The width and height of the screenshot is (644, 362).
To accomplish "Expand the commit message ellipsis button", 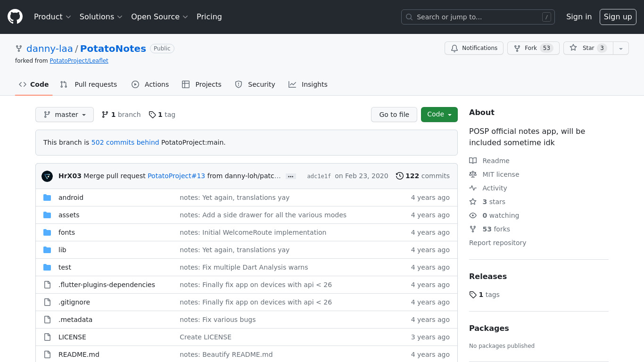I will (291, 176).
